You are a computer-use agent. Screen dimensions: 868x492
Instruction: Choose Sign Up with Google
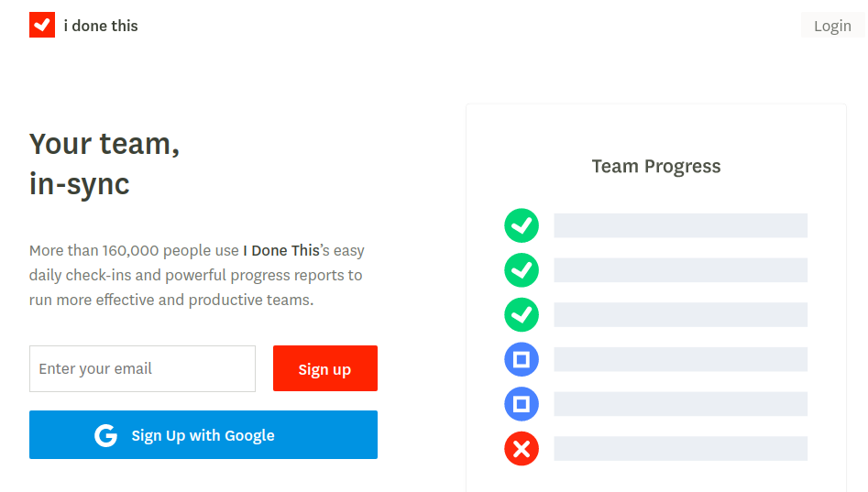(203, 435)
